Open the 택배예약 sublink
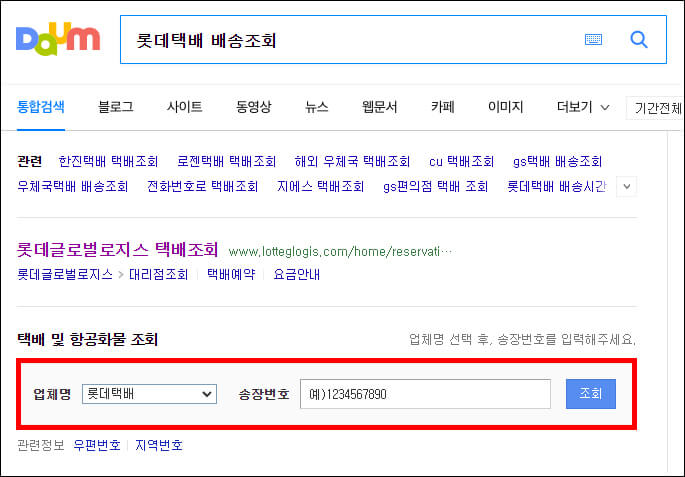685x477 pixels. click(x=231, y=274)
